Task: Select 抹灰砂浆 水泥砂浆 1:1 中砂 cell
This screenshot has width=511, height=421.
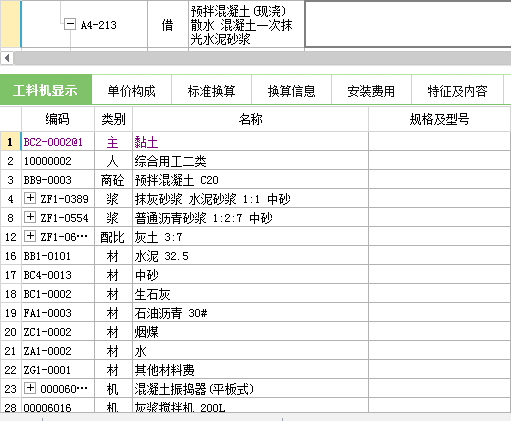Action: coord(251,199)
